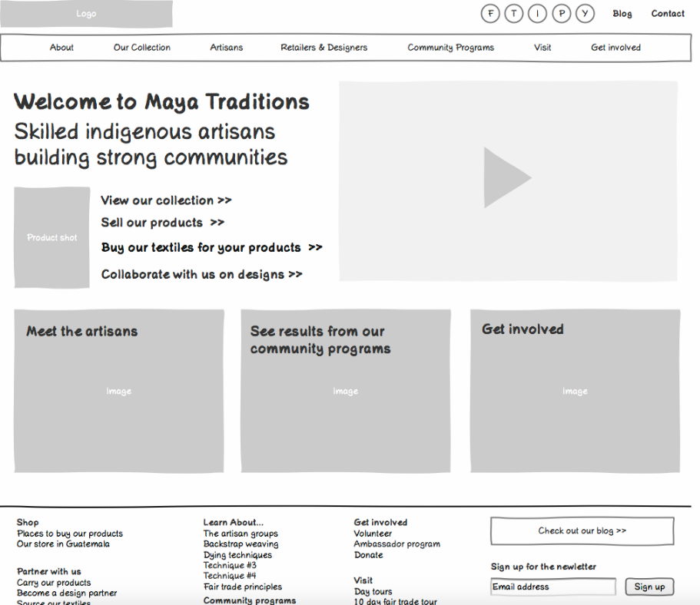Viewport: 700px width, 605px height.
Task: Open the Donate link in the footer
Action: [x=368, y=554]
